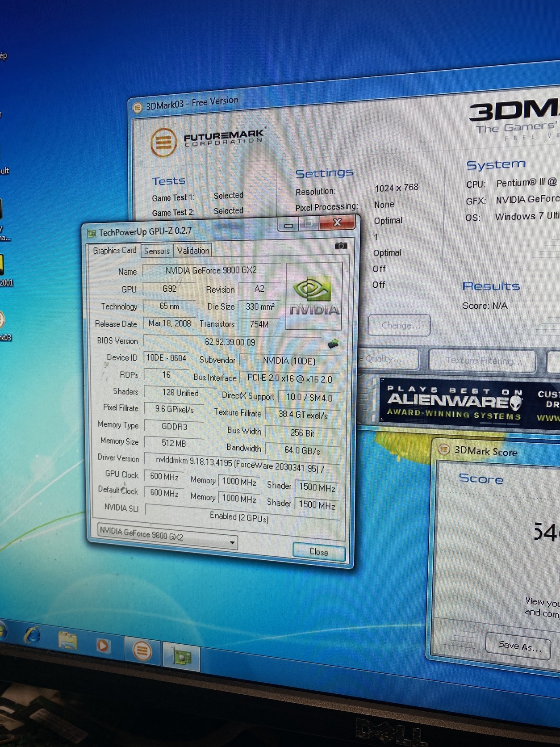Click the Default Clock Shader 1500 MHz field
This screenshot has height=747, width=560.
tap(317, 505)
